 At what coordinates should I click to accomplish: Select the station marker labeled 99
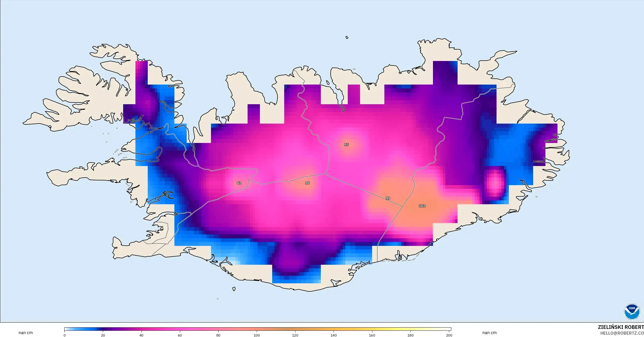pyautogui.click(x=388, y=198)
